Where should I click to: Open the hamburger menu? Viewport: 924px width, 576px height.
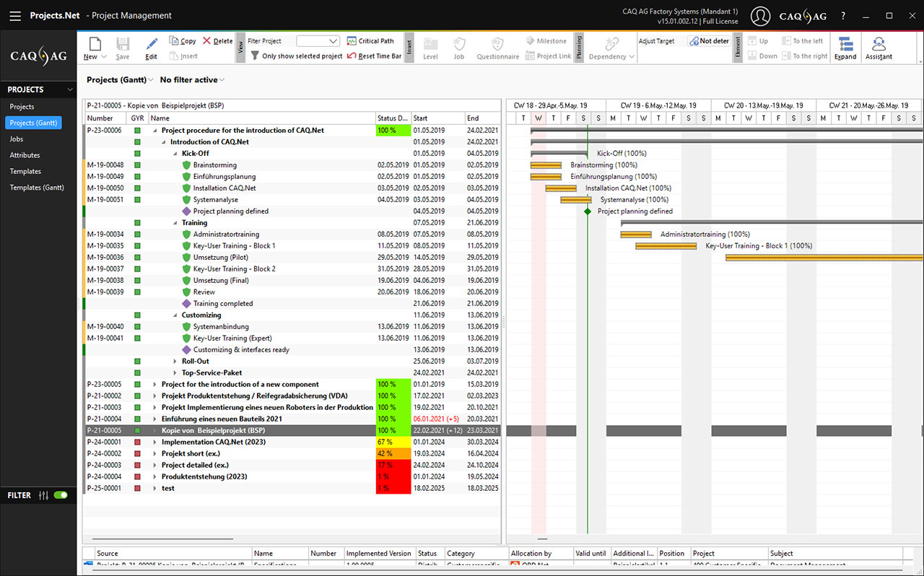pos(15,15)
